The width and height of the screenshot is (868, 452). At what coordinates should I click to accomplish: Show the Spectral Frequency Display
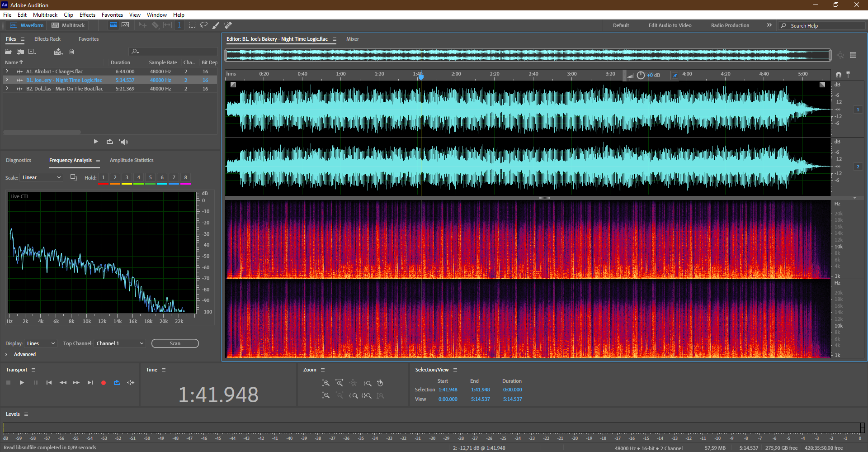pyautogui.click(x=113, y=25)
